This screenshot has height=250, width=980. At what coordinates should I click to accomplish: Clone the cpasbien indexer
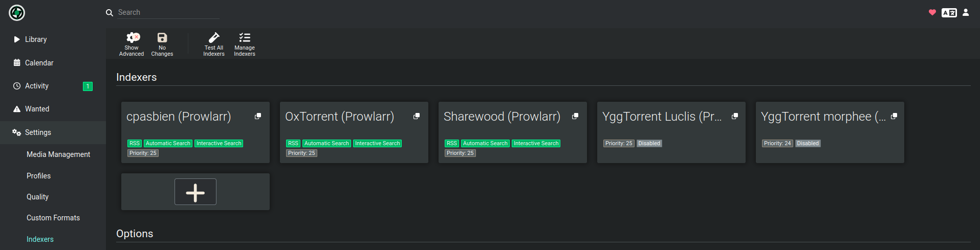click(x=258, y=117)
